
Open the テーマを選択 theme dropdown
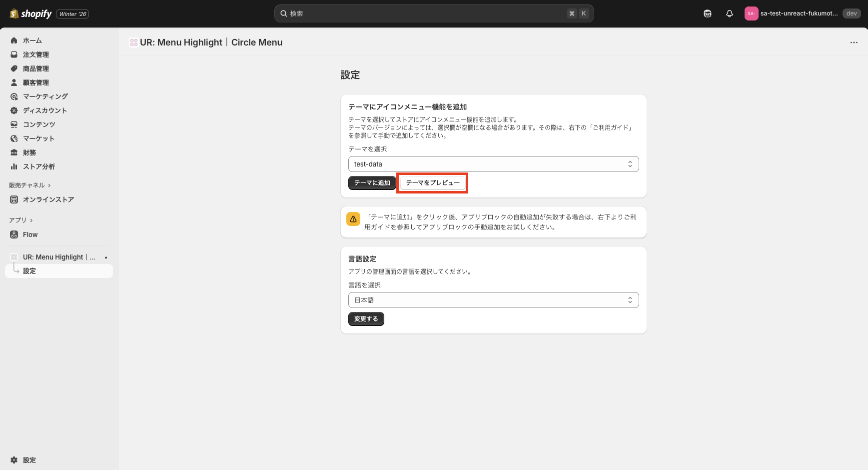pyautogui.click(x=493, y=163)
